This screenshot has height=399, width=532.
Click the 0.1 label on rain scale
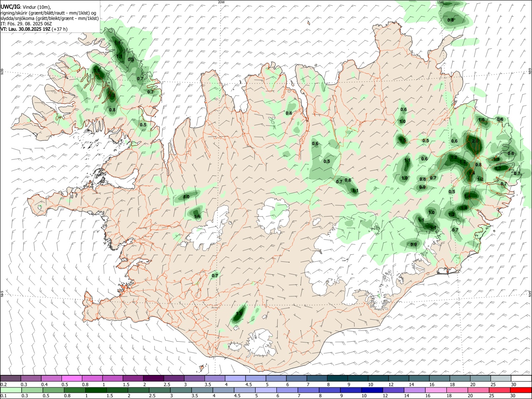point(4,396)
